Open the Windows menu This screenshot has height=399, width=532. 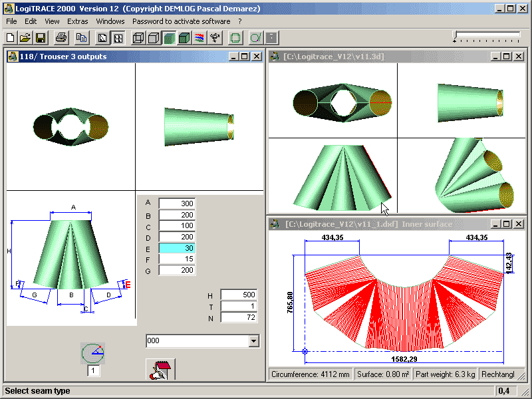pyautogui.click(x=110, y=21)
